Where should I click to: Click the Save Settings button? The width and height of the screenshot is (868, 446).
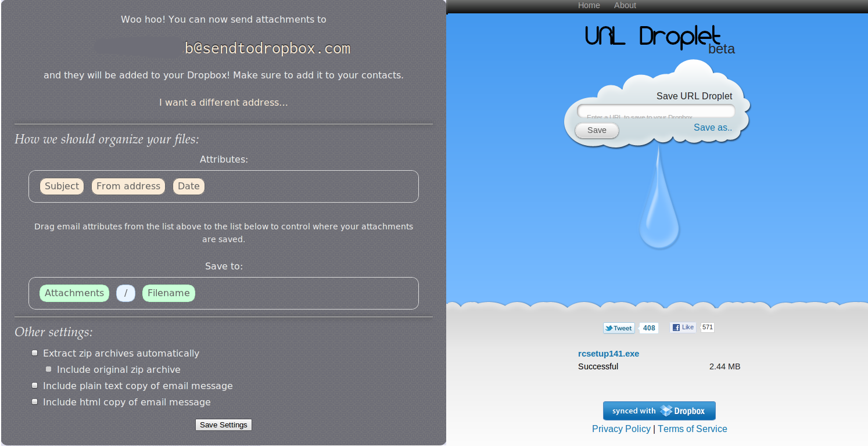pyautogui.click(x=224, y=425)
